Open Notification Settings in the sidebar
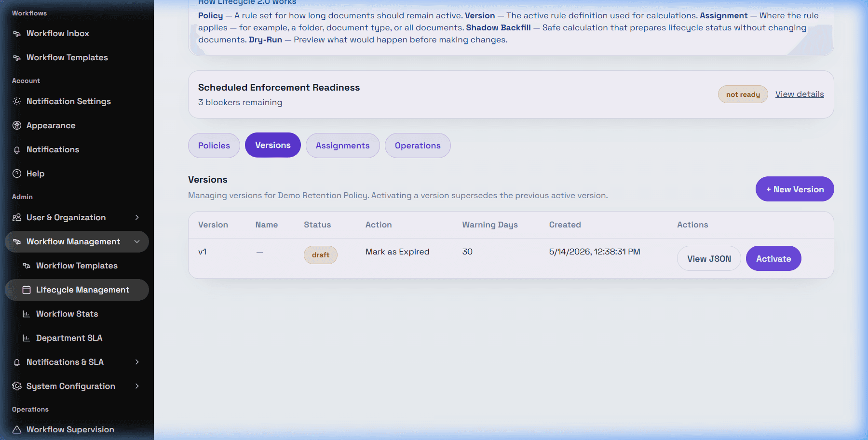 (x=77, y=101)
